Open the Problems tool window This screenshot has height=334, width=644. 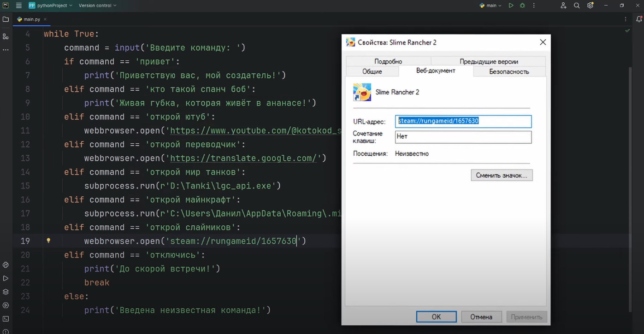point(6,331)
